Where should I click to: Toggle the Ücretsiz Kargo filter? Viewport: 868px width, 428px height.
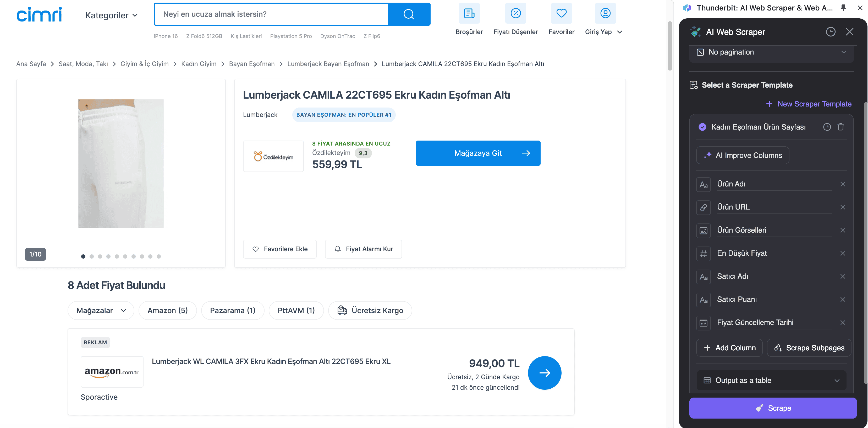(370, 310)
